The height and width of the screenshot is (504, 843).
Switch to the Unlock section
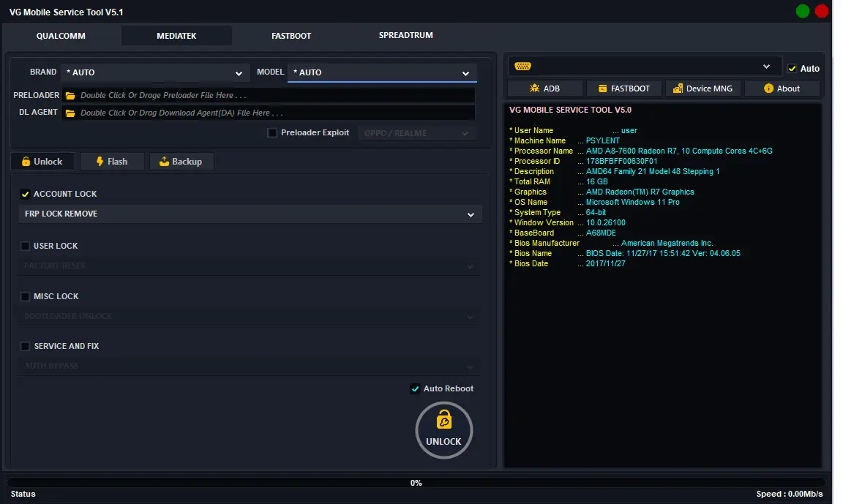click(42, 161)
